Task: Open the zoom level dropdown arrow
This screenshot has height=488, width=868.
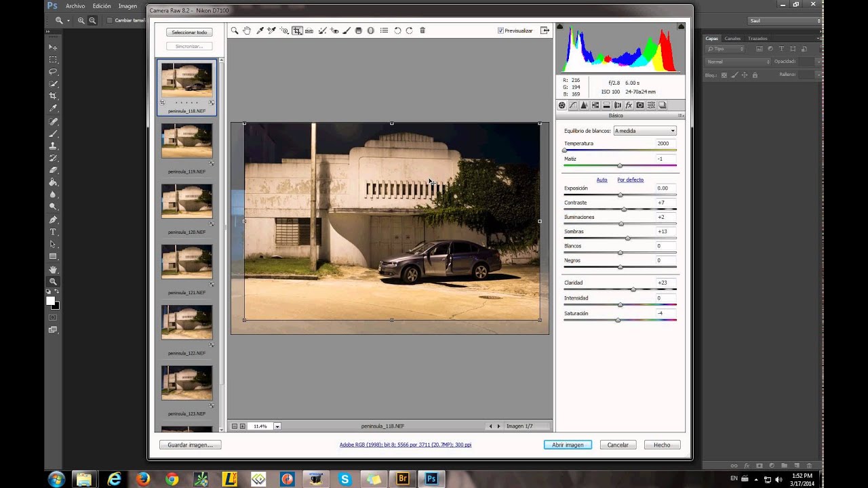Action: (277, 426)
